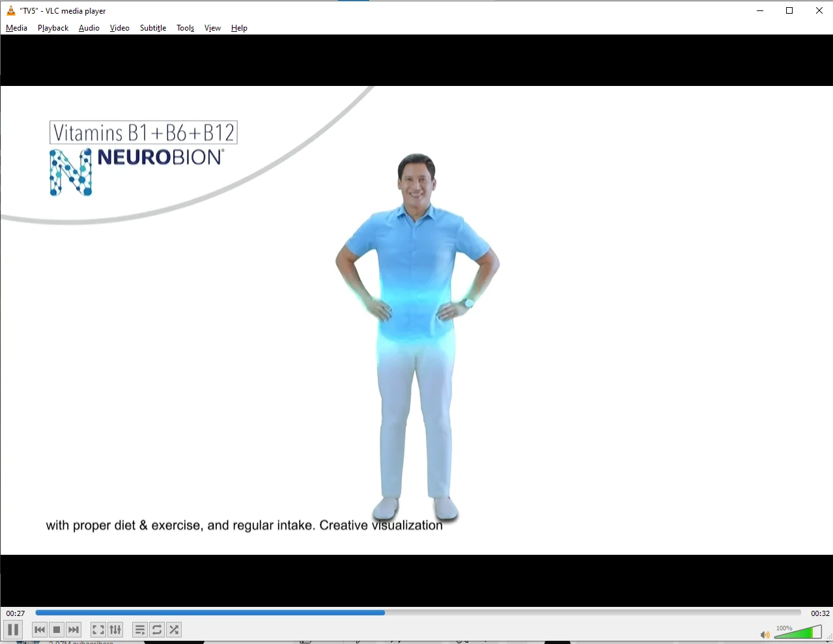Screen dimensions: 833x644
Task: Open the Media menu
Action: click(x=17, y=28)
